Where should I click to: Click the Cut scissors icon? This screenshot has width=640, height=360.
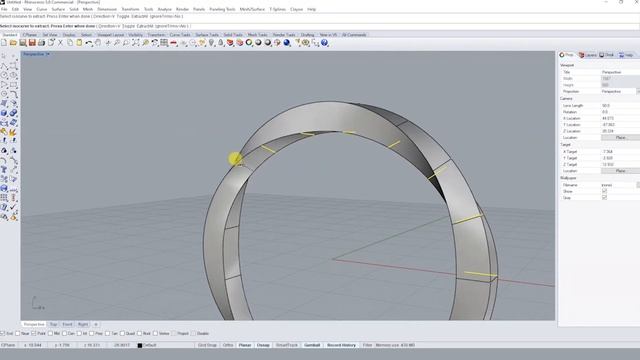60,43
